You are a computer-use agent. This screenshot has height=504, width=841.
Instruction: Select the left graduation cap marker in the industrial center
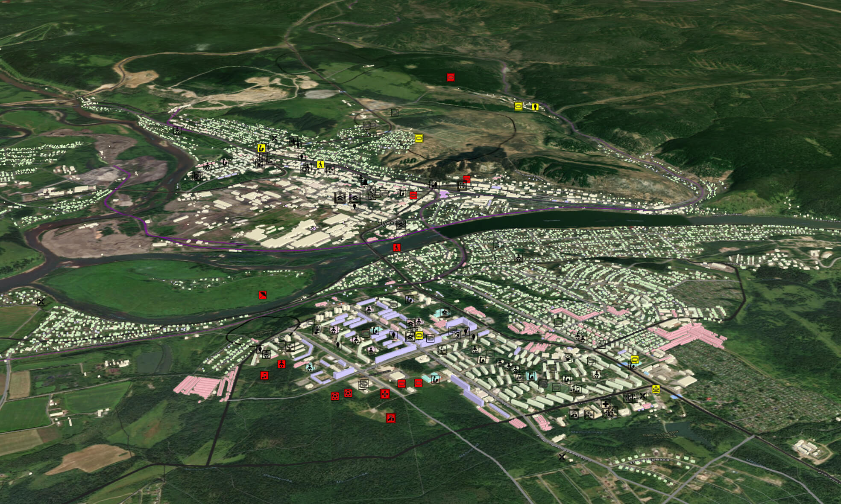(340, 198)
